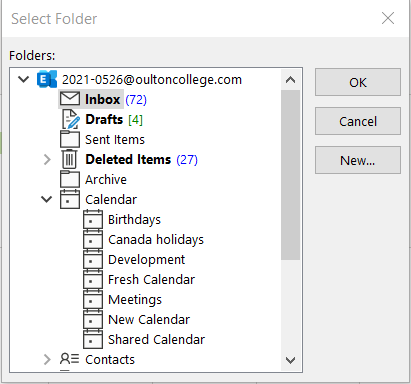
Task: Click the Meetings calendar icon
Action: point(93,299)
